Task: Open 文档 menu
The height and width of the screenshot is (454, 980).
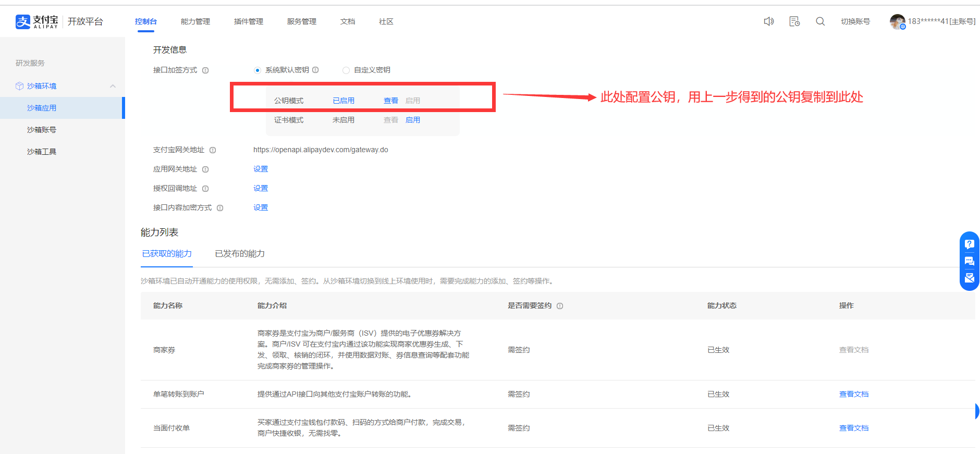Action: 348,21
